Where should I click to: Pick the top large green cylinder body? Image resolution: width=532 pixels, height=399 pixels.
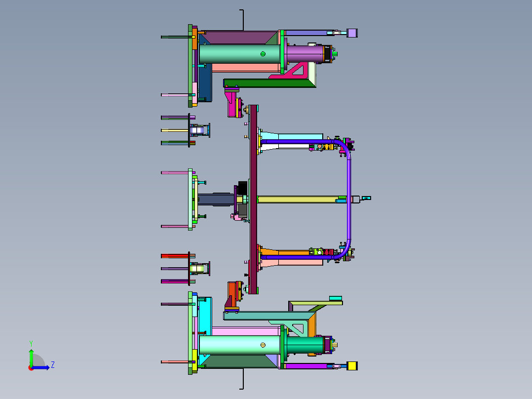(x=239, y=54)
